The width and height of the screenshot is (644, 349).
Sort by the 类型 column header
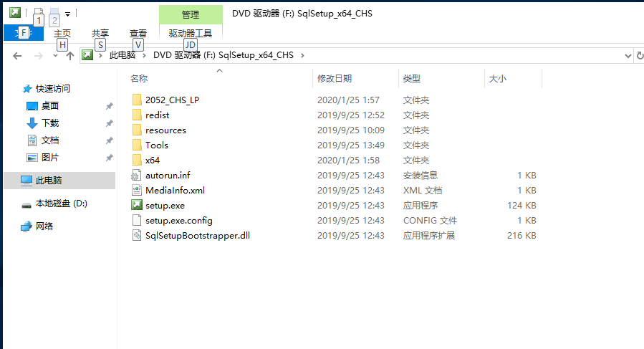coord(411,79)
